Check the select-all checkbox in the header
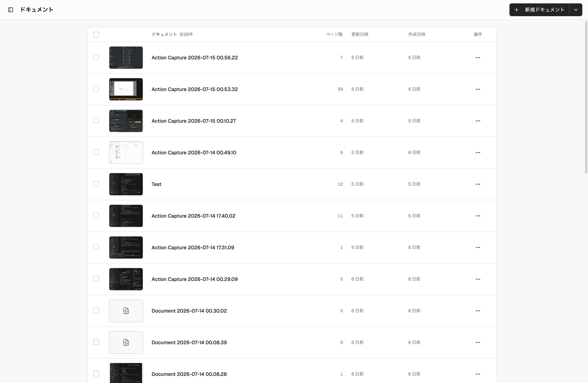This screenshot has height=383, width=588. point(96,34)
